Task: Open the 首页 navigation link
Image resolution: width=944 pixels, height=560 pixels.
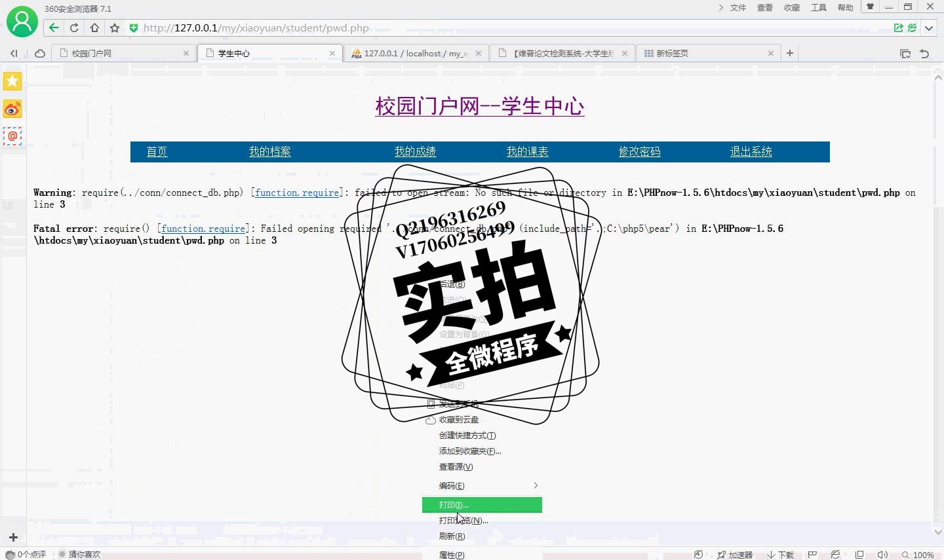Action: pyautogui.click(x=157, y=152)
